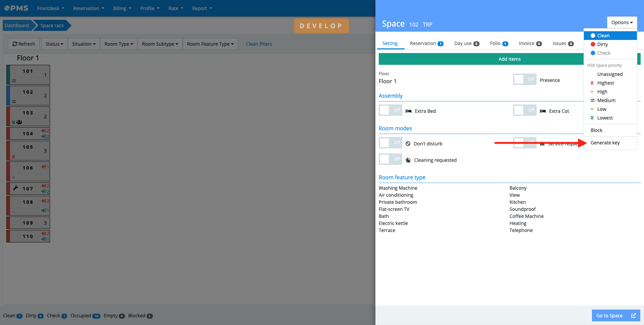The height and width of the screenshot is (325, 644).
Task: Click the guests icon on room 103
Action: pos(19,122)
